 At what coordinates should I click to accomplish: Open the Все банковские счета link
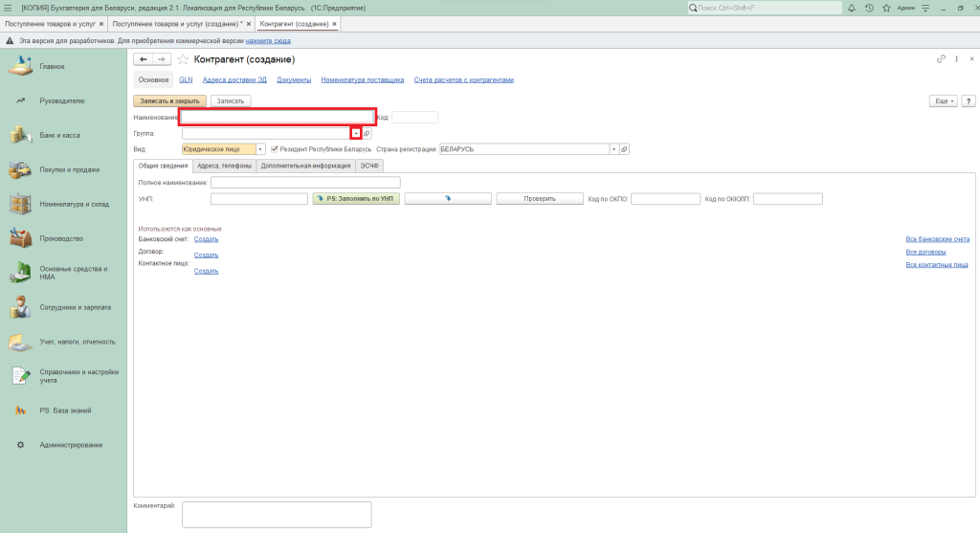point(937,239)
